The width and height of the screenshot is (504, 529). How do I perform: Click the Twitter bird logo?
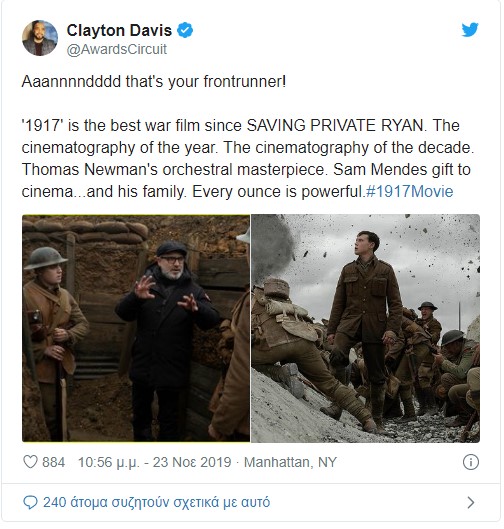pyautogui.click(x=470, y=29)
